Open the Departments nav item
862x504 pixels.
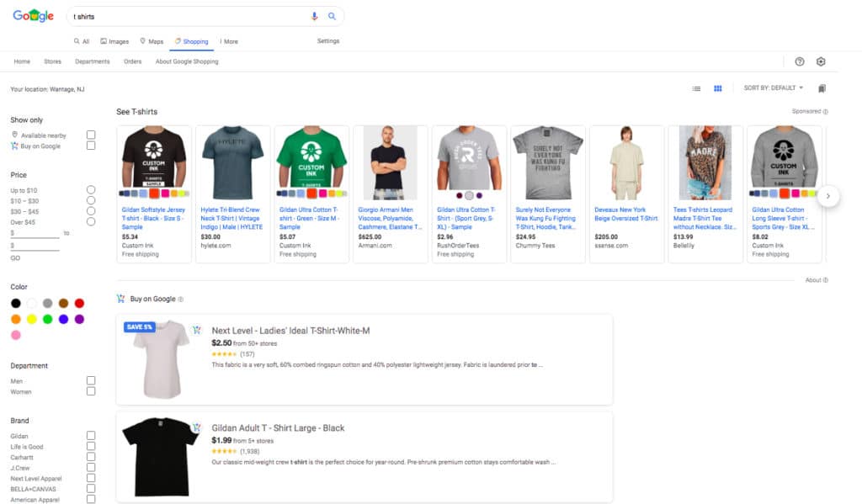click(93, 61)
